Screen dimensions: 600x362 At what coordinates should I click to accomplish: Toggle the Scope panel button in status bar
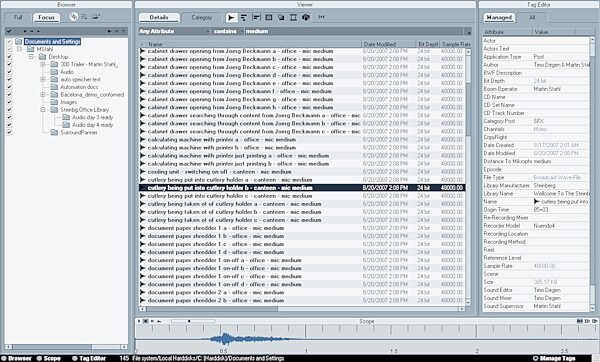click(x=49, y=358)
